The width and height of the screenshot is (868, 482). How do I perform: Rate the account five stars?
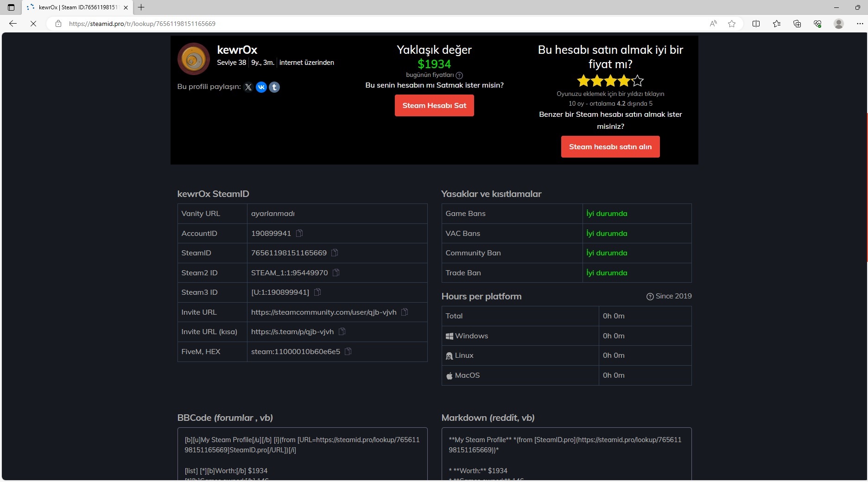point(638,81)
